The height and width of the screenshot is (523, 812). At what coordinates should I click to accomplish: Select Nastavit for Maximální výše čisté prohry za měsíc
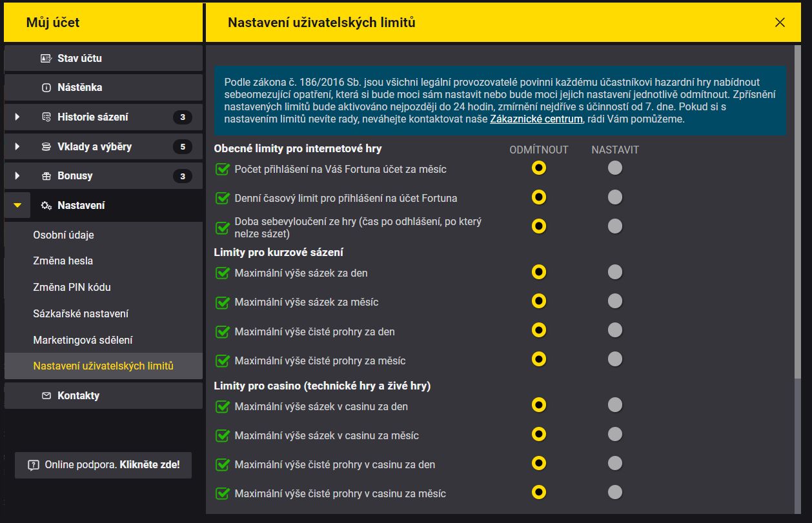(x=615, y=359)
